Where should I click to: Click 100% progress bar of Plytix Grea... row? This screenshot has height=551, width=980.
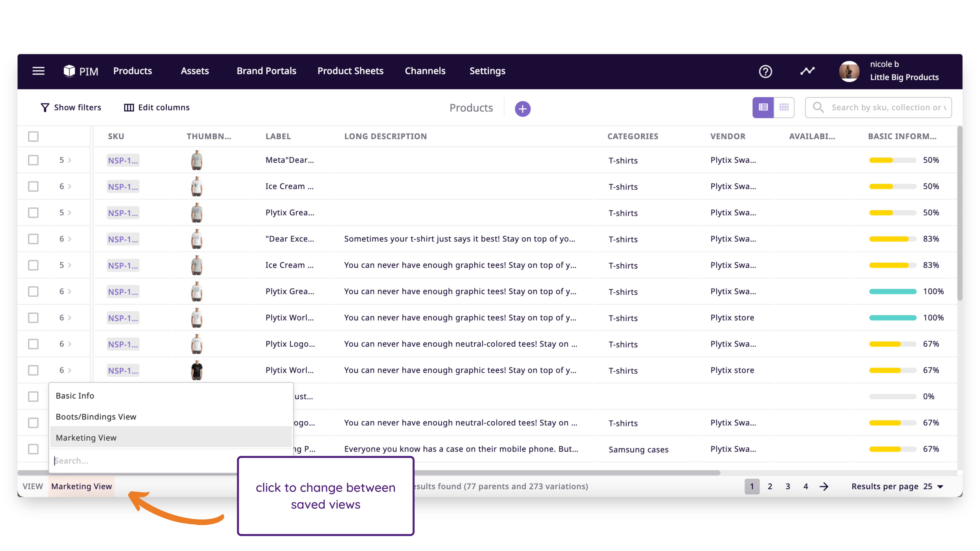(x=893, y=292)
